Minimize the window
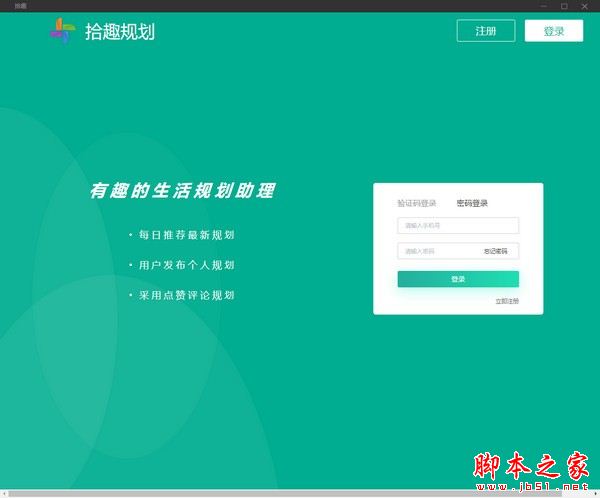 544,6
